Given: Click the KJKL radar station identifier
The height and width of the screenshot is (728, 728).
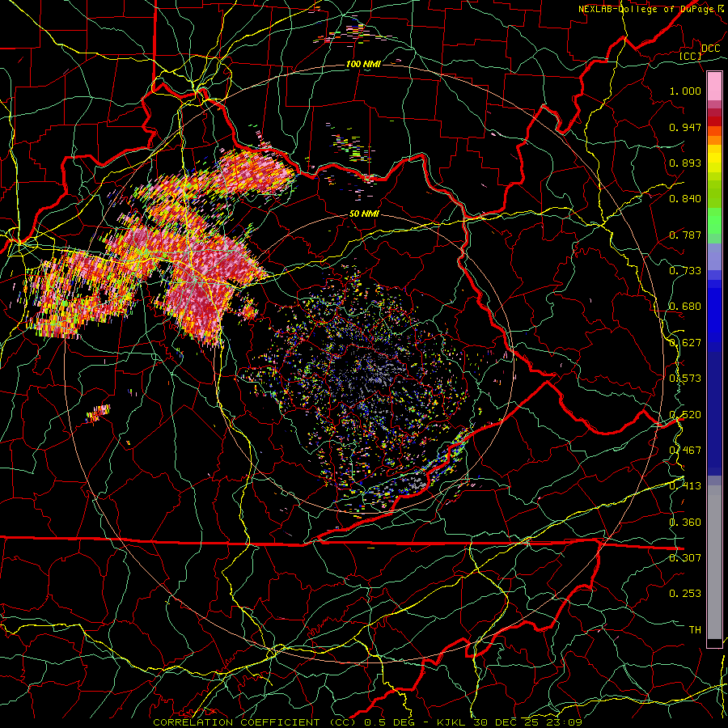Looking at the screenshot, I should point(453,722).
